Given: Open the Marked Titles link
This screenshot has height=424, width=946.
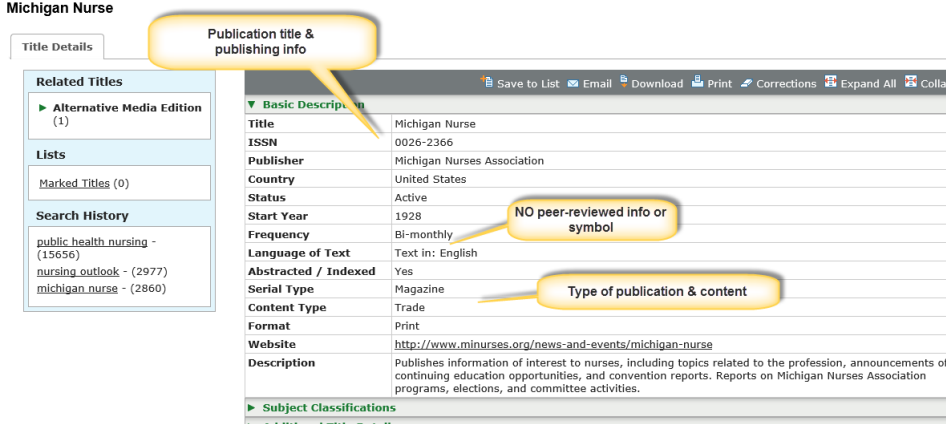Looking at the screenshot, I should click(75, 183).
